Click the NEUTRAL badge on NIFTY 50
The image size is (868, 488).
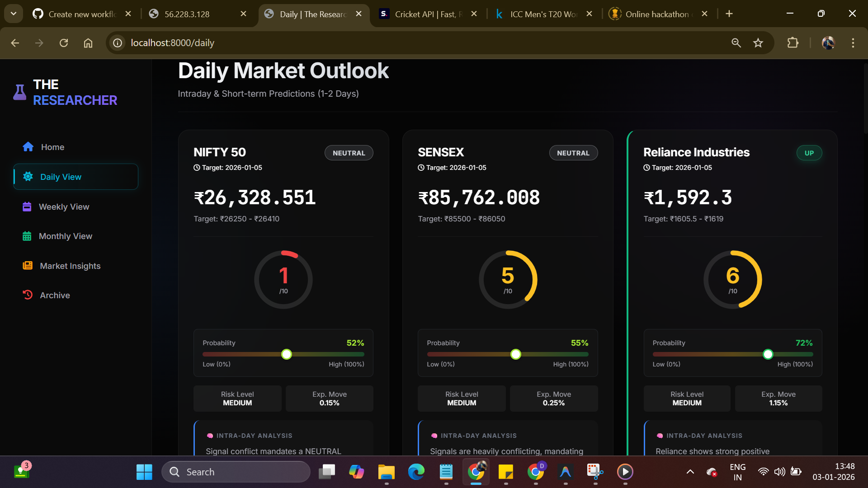click(x=349, y=153)
